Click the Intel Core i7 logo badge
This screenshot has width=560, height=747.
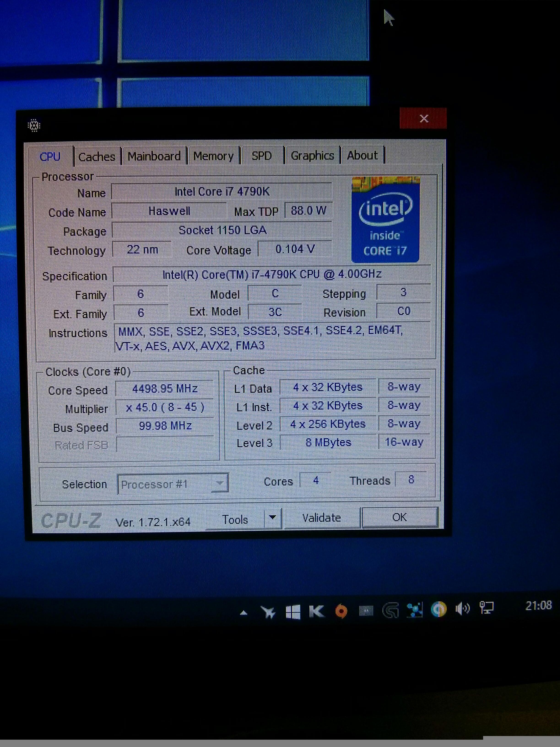point(385,220)
